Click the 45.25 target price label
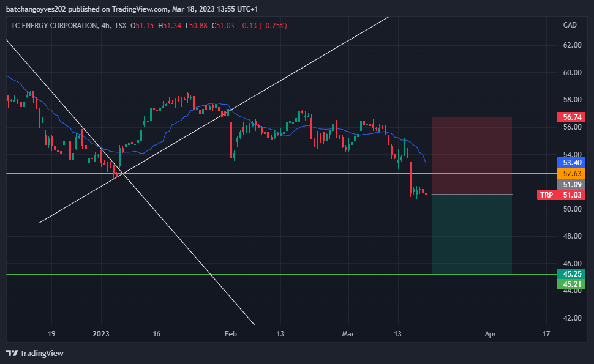The image size is (594, 364). [x=571, y=274]
